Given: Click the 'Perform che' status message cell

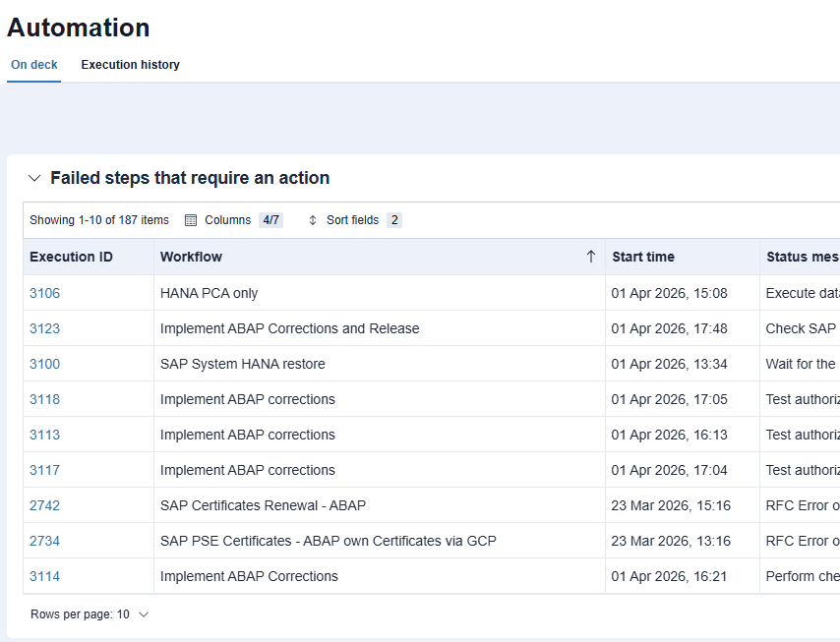Looking at the screenshot, I should point(801,576).
